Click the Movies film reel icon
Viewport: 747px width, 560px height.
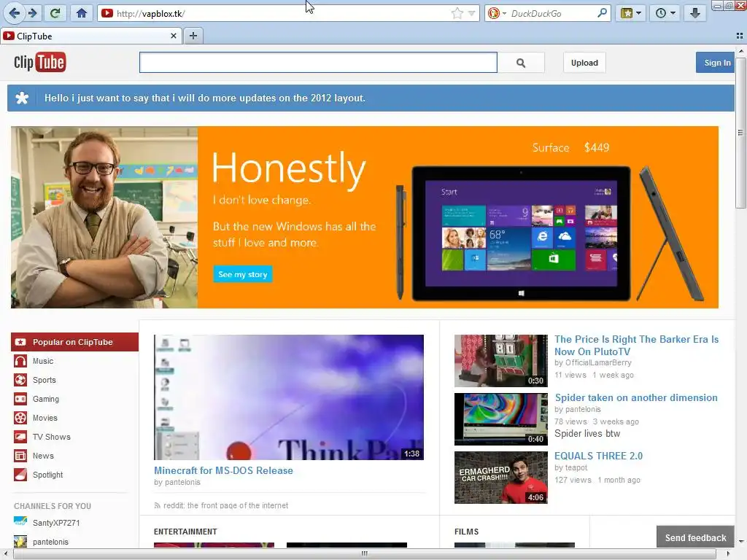coord(20,418)
